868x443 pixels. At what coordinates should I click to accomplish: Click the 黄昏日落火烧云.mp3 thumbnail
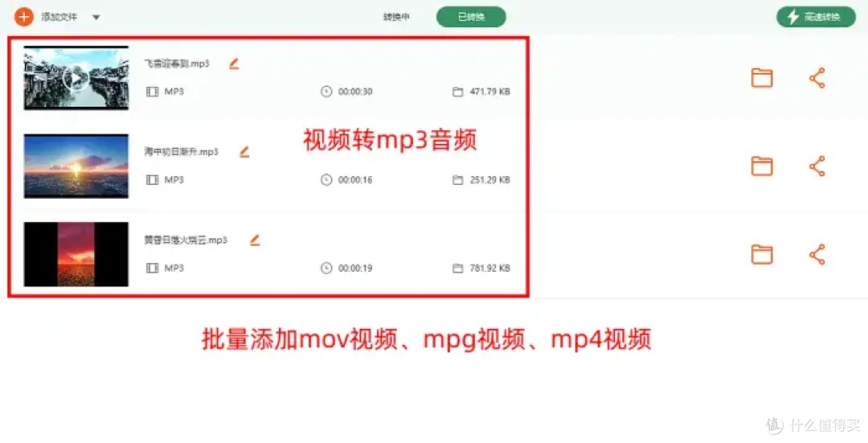tap(76, 254)
